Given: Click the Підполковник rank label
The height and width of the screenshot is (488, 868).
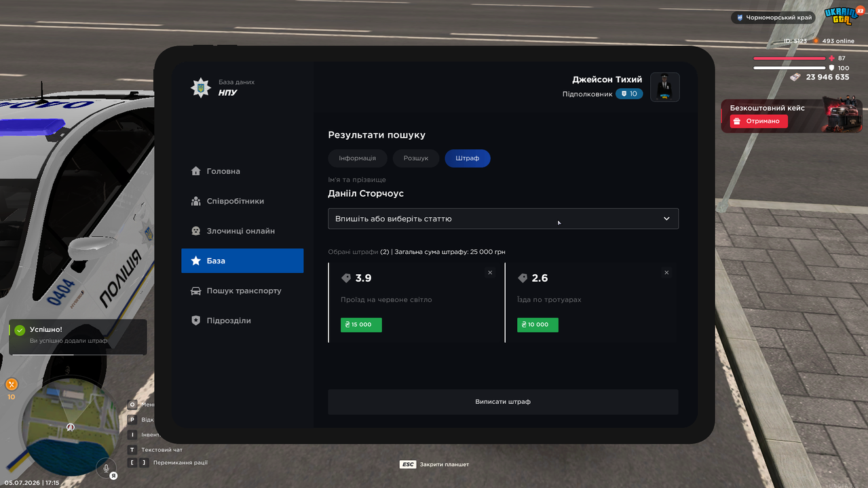Looking at the screenshot, I should click(587, 94).
